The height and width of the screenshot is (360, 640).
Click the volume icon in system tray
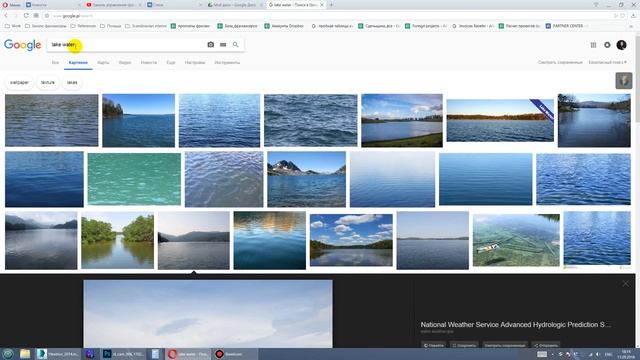click(x=598, y=354)
